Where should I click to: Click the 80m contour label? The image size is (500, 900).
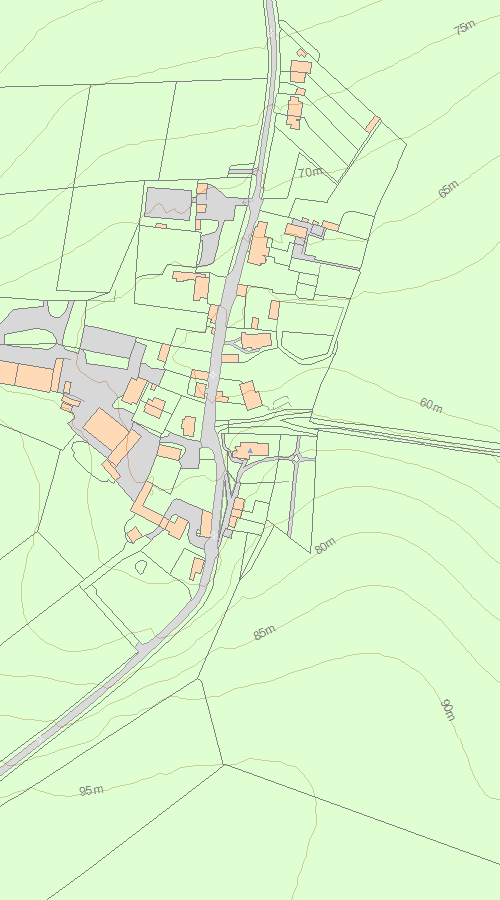pos(325,545)
